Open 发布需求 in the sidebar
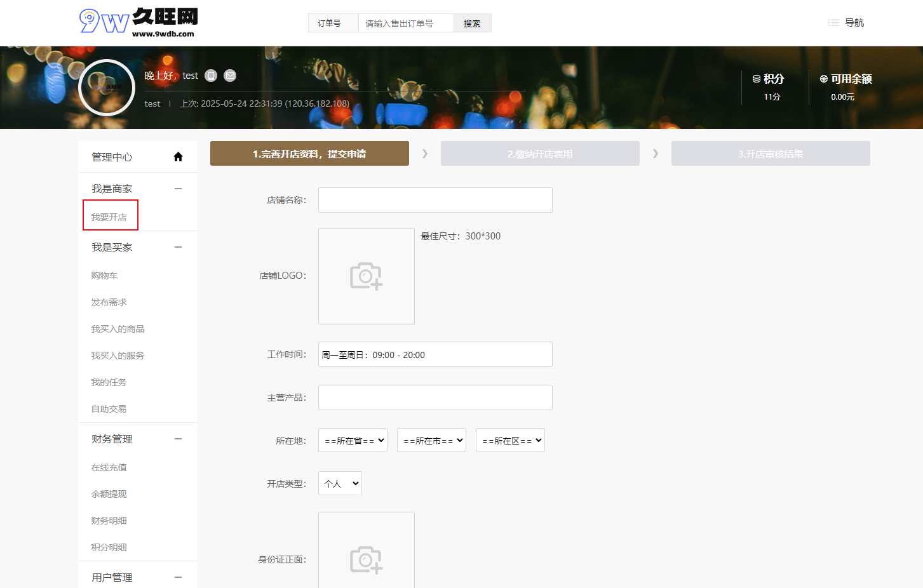Screen dimensions: 923x588 pos(109,302)
